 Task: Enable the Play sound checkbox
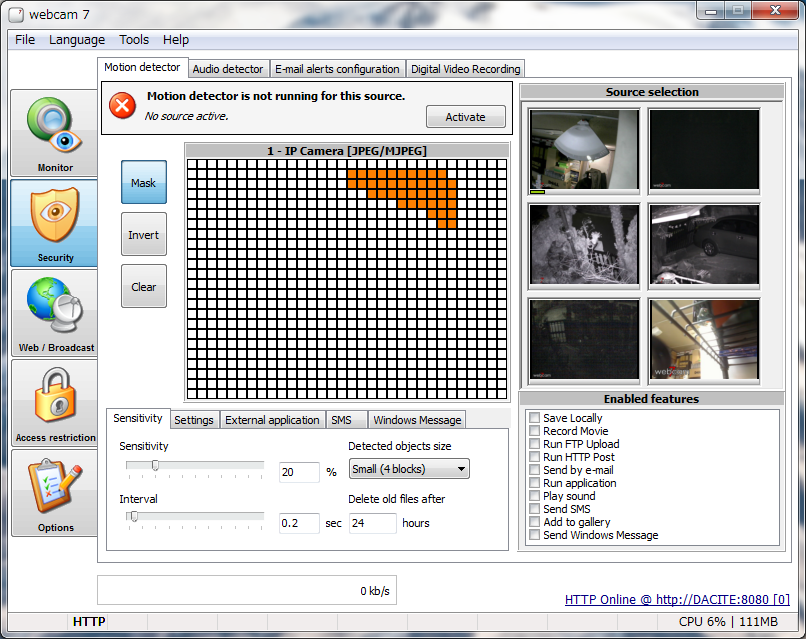tap(535, 496)
